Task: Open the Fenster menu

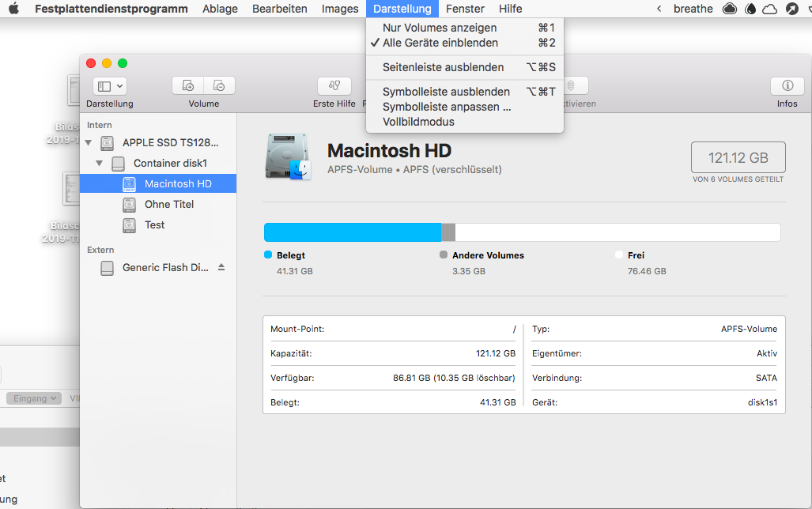Action: [465, 9]
